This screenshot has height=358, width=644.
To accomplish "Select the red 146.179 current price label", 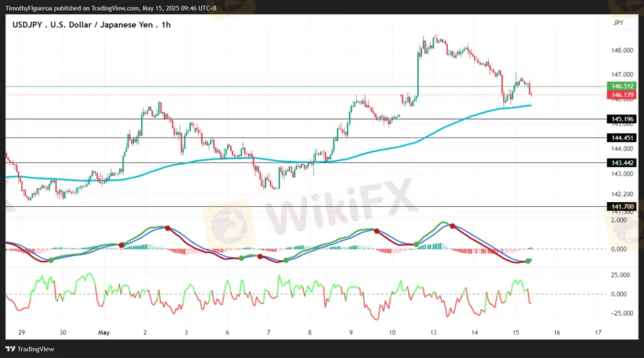I will click(622, 95).
